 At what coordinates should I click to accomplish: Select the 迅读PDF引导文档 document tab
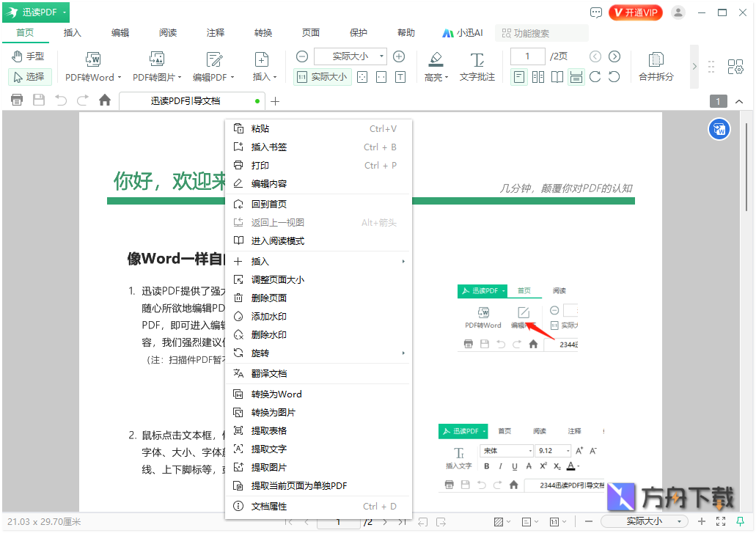point(192,100)
